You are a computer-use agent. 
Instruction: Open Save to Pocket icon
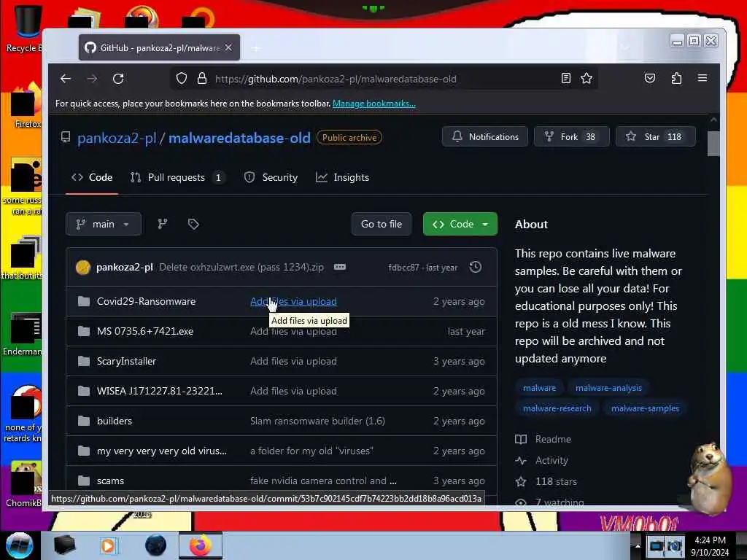pyautogui.click(x=650, y=78)
